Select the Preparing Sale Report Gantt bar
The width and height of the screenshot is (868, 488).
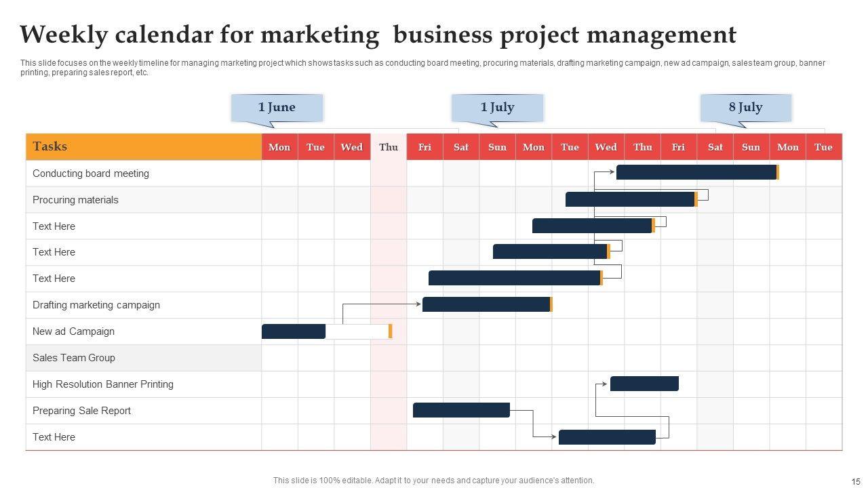[x=461, y=410]
